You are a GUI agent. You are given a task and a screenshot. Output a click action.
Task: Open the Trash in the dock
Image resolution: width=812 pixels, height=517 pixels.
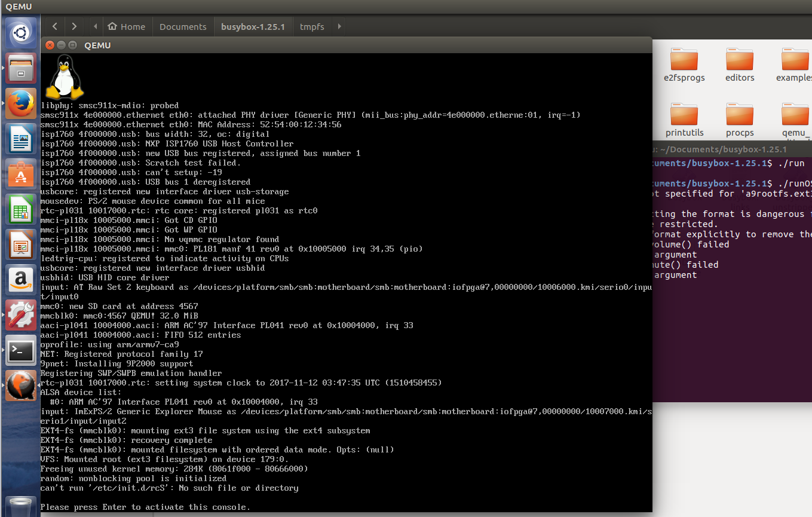[22, 507]
